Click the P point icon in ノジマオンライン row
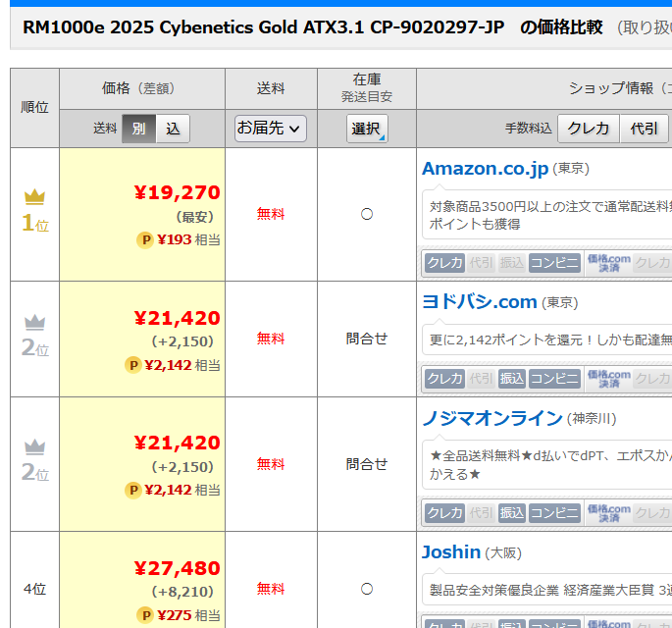This screenshot has width=672, height=628. (133, 490)
